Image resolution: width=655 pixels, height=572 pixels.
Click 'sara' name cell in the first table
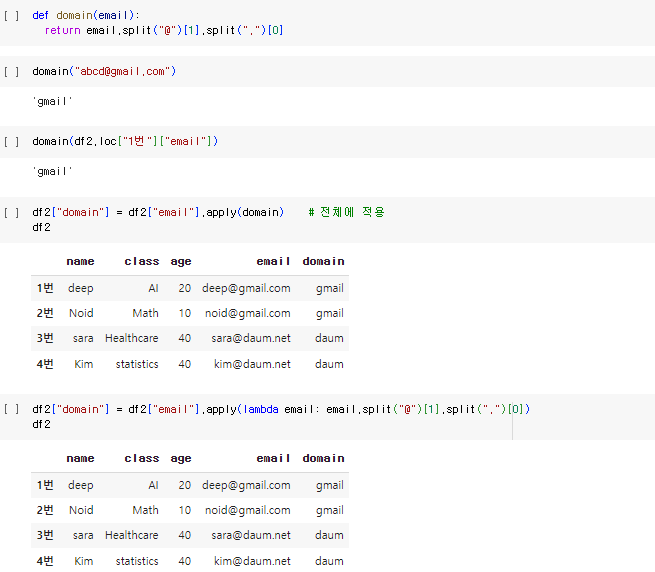point(83,338)
